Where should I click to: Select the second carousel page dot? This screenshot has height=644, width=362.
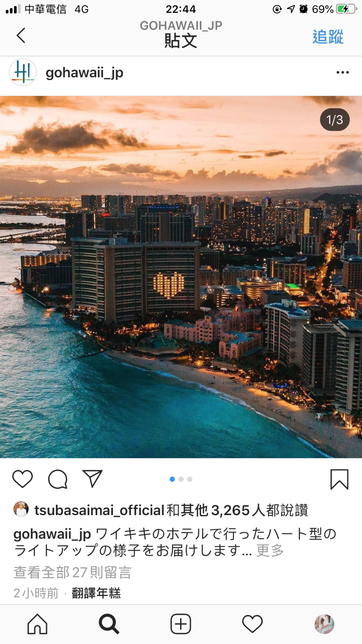[x=181, y=479]
